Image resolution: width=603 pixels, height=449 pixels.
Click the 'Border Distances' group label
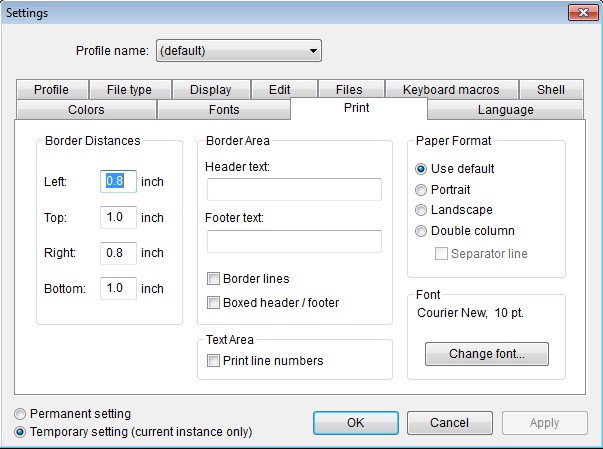click(x=93, y=141)
